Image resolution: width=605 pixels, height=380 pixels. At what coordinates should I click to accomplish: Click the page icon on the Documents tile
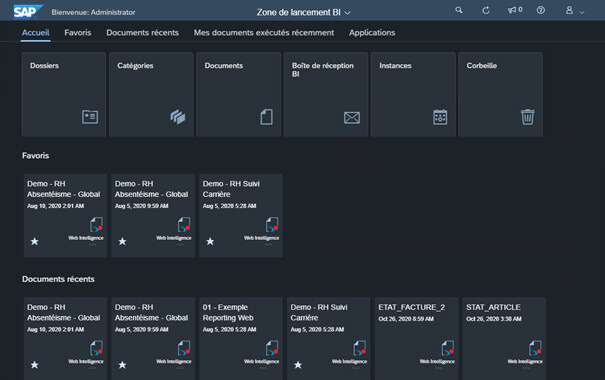pos(266,117)
